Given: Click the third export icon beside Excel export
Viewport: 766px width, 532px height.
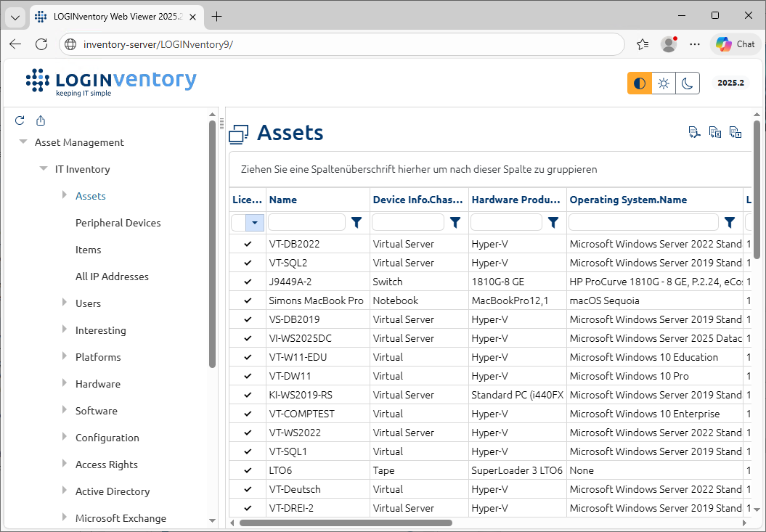Looking at the screenshot, I should [736, 132].
